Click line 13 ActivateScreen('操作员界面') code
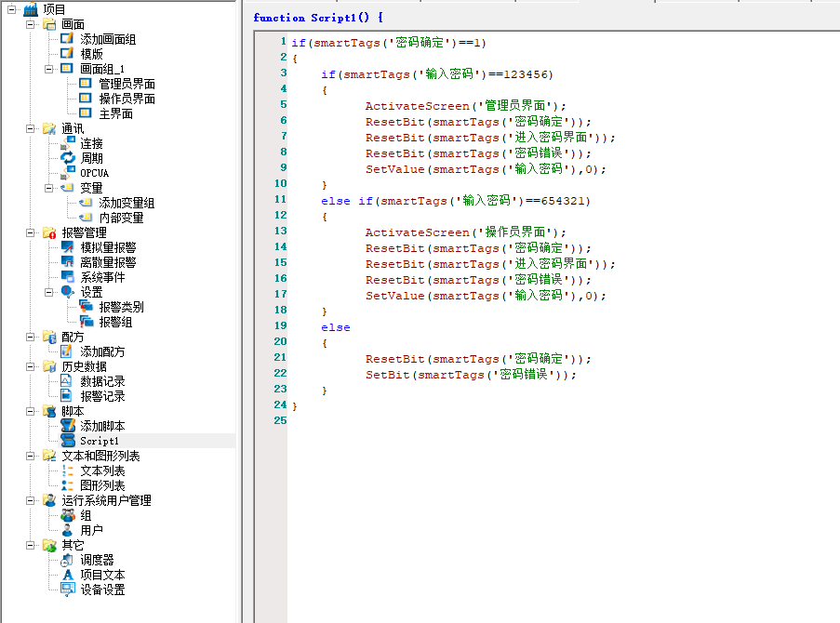 [465, 232]
